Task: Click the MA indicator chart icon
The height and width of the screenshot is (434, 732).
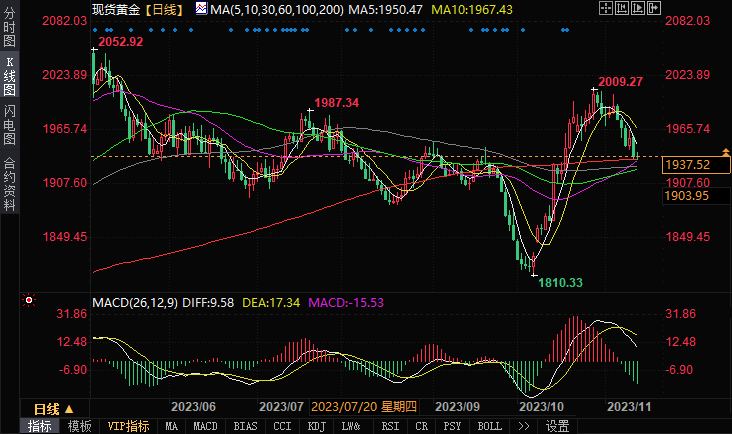Action: point(201,8)
